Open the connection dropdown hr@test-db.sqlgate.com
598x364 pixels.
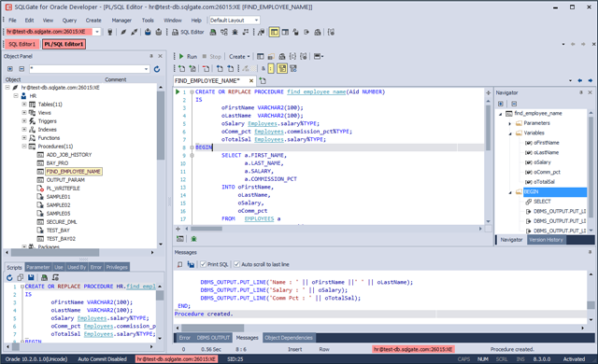(x=97, y=32)
